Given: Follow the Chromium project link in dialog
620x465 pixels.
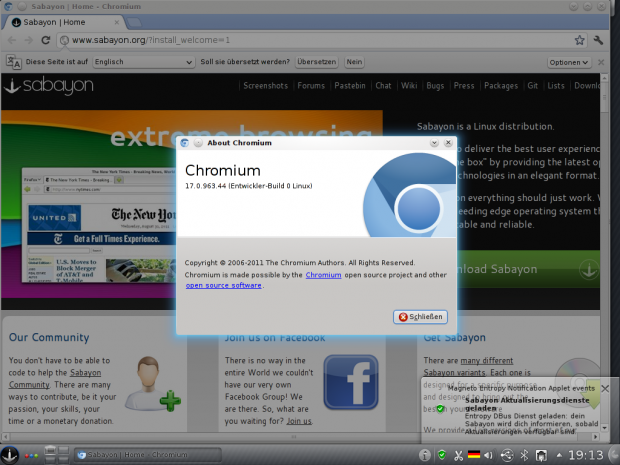Looking at the screenshot, I should [x=323, y=275].
